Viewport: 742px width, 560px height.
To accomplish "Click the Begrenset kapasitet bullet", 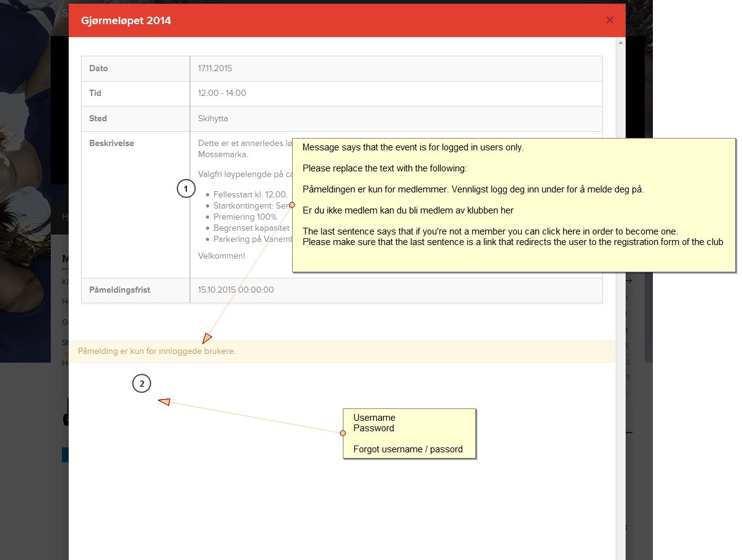I will point(251,228).
